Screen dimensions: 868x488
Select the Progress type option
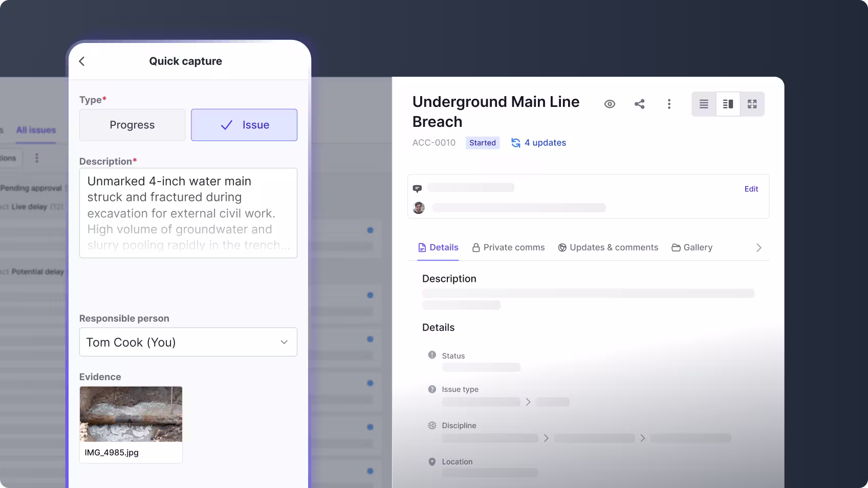tap(132, 125)
